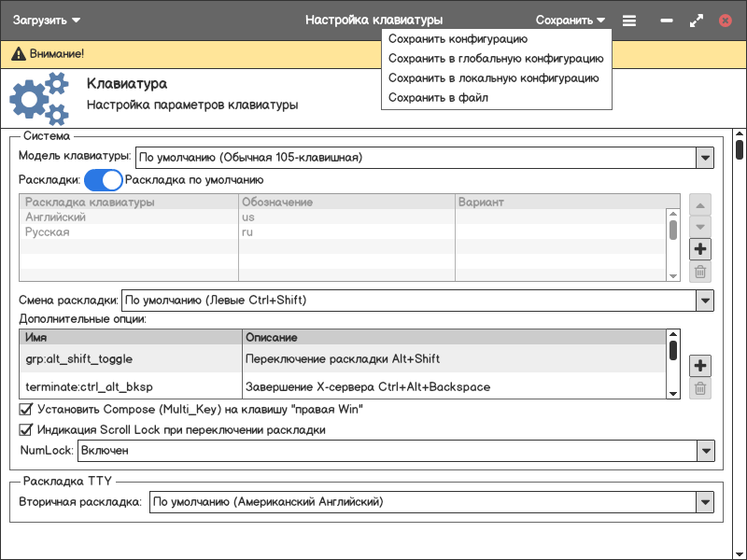The height and width of the screenshot is (560, 747).
Task: Open the 'Загрузить' menu button
Action: click(x=46, y=20)
